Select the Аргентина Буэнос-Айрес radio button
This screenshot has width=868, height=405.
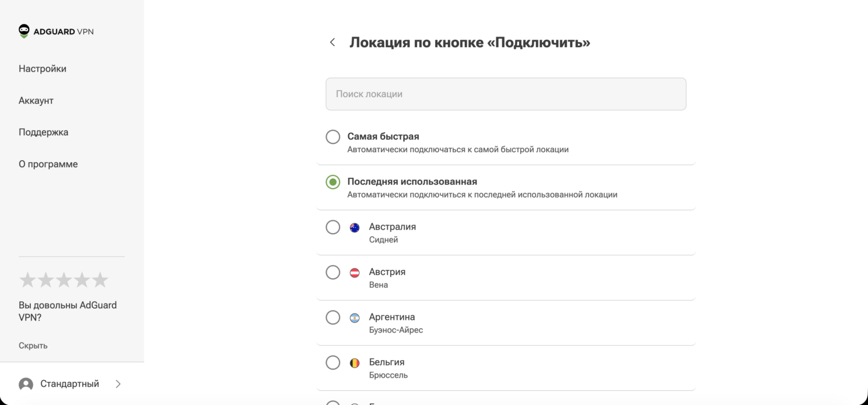(x=332, y=318)
